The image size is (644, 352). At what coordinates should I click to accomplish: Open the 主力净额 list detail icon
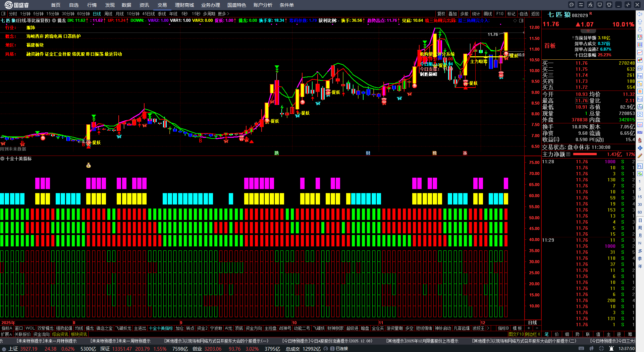pyautogui.click(x=568, y=154)
